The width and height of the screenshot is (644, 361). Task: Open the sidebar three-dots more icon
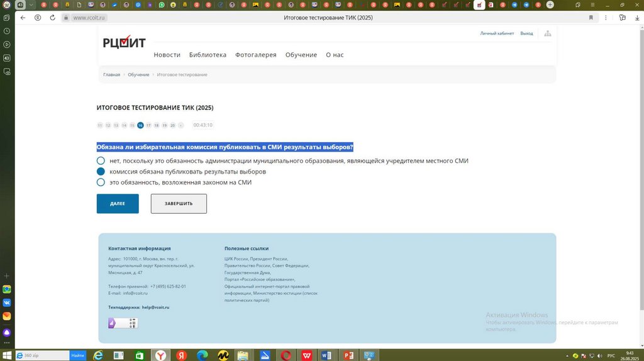(6, 343)
